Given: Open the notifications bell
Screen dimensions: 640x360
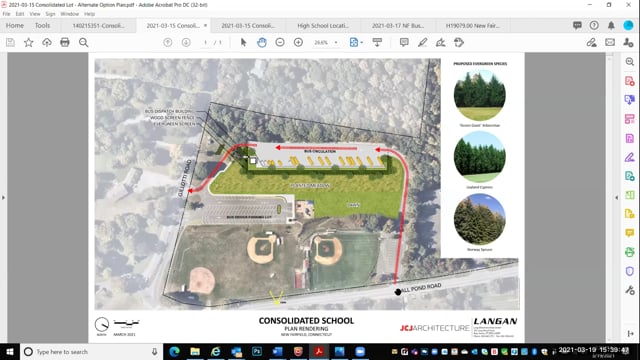Looking at the screenshot, I should (611, 25).
